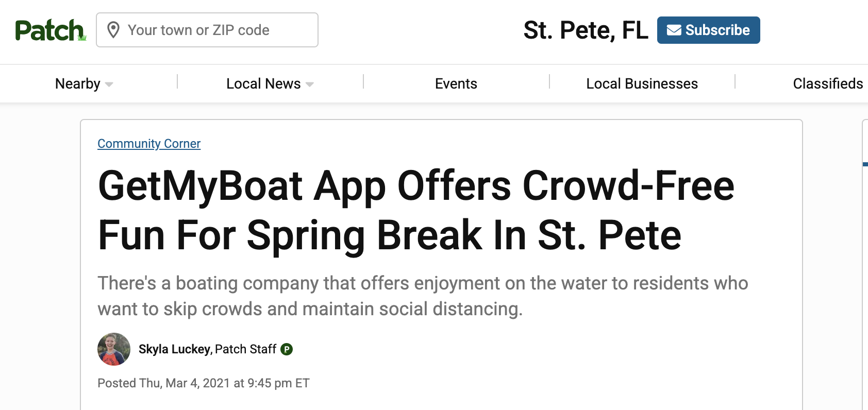
Task: Open the Local Businesses tab
Action: pyautogui.click(x=642, y=83)
